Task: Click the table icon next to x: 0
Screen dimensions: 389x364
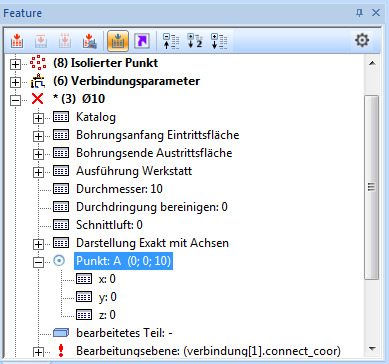Action: [84, 279]
